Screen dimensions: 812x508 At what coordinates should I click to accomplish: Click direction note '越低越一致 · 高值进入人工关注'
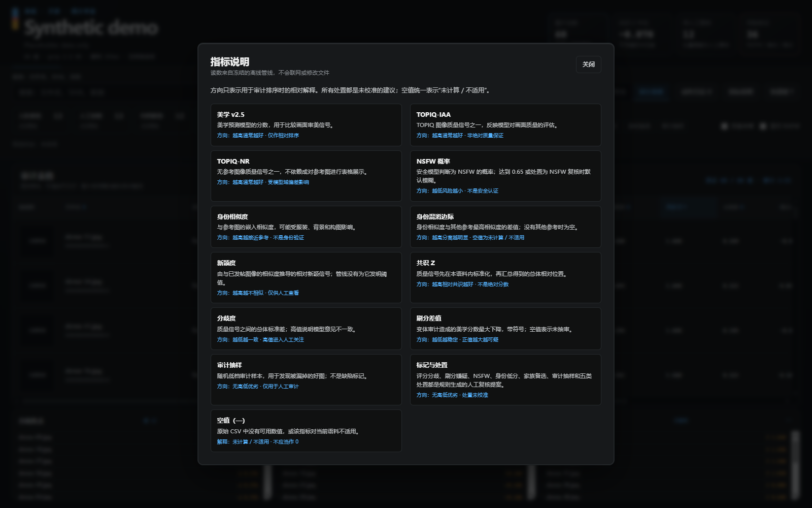coord(268,340)
